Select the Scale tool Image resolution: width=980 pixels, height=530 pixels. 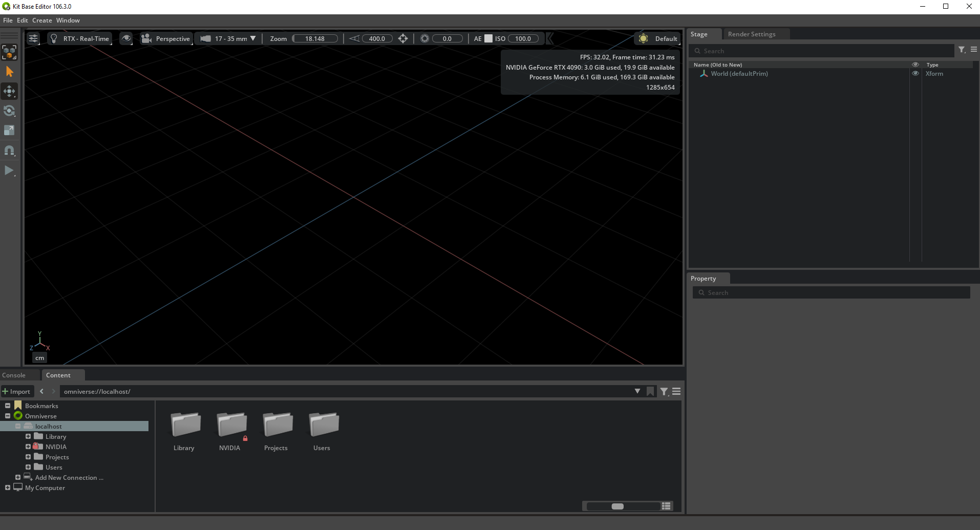9,130
